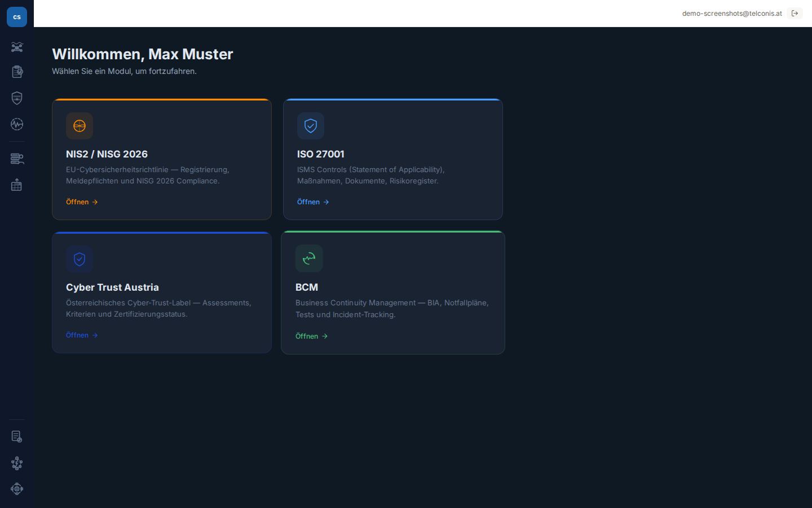The width and height of the screenshot is (812, 508).
Task: Click the 'ISO 27001' card title
Action: (320, 154)
